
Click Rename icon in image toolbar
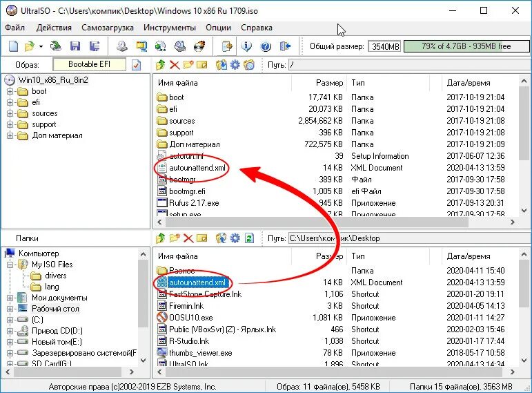pos(202,64)
